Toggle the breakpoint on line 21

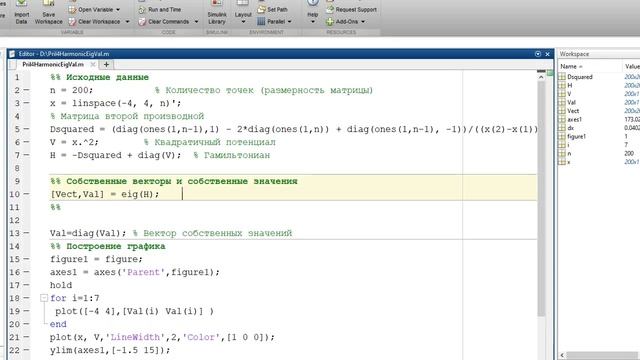pyautogui.click(x=26, y=337)
